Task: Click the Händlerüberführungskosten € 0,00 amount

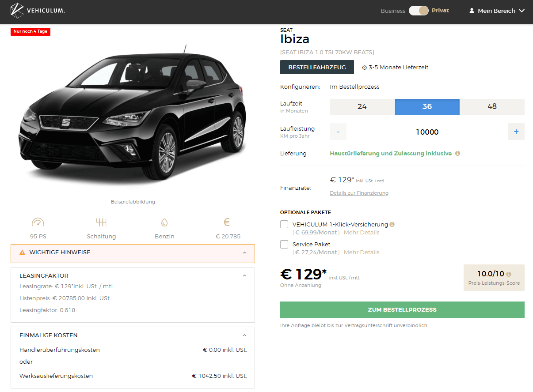Action: click(x=225, y=350)
